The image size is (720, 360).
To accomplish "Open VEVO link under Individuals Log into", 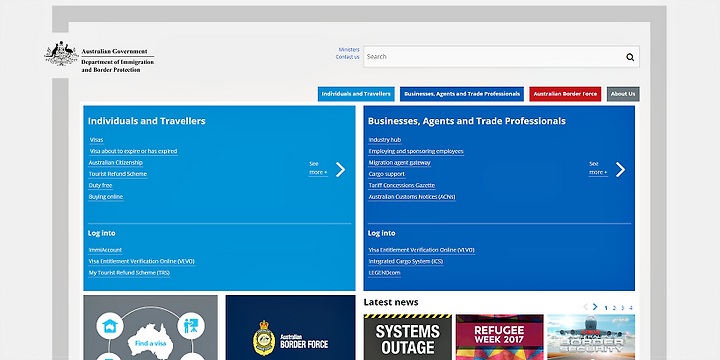I will point(141,261).
